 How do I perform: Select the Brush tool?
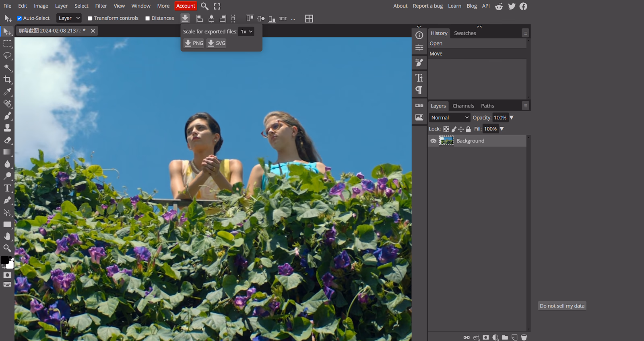[x=7, y=116]
